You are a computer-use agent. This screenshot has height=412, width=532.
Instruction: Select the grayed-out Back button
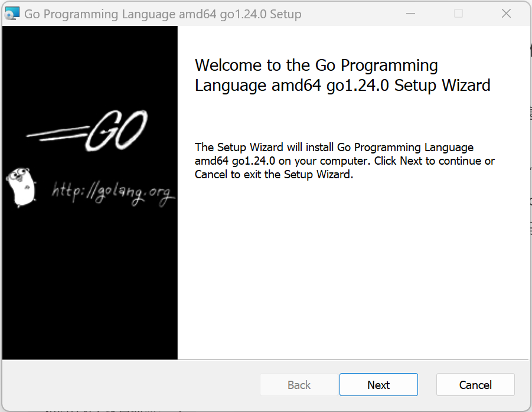tap(299, 384)
